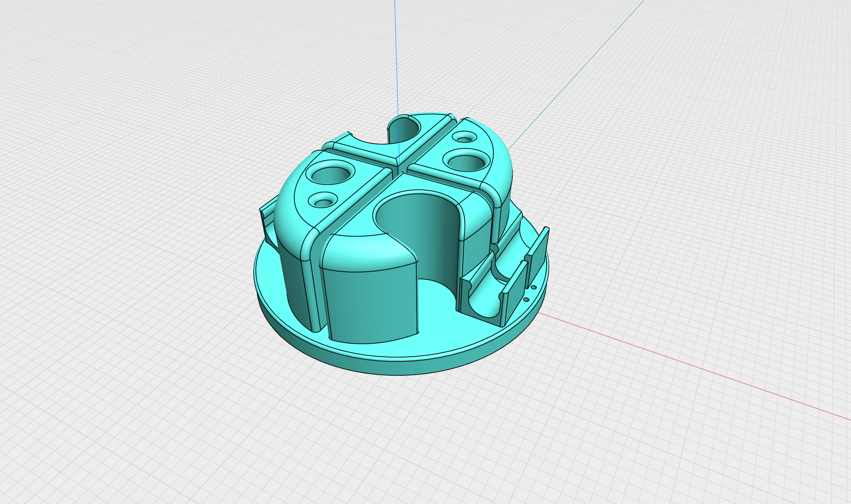Image resolution: width=851 pixels, height=504 pixels.
Task: Select the vertical blue Z axis line
Action: click(396, 51)
